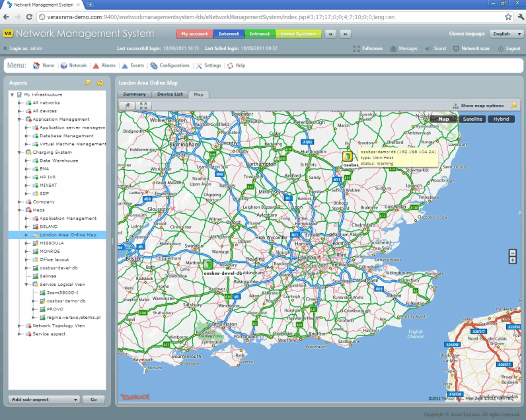Click the ossbss-demo-db host icon on map
The image size is (526, 420).
(348, 157)
